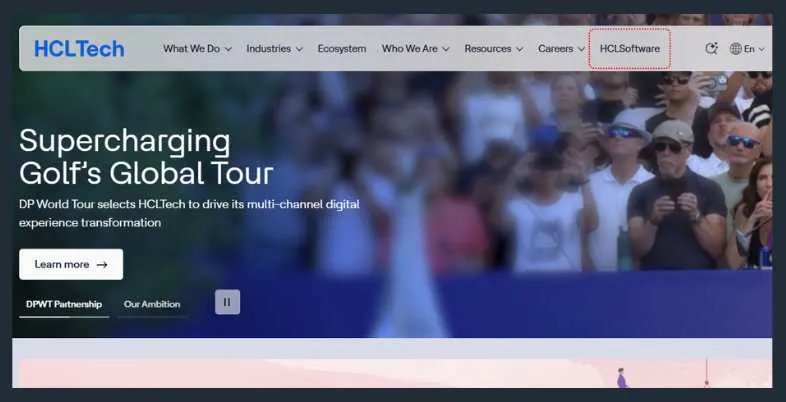Viewport: 786px width, 402px height.
Task: Expand the Resources menu
Action: pos(494,49)
